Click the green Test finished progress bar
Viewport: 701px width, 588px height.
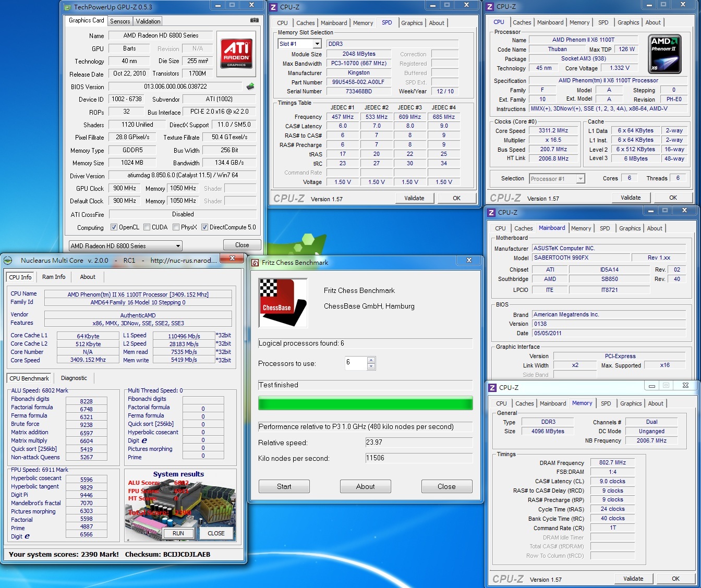click(x=365, y=403)
